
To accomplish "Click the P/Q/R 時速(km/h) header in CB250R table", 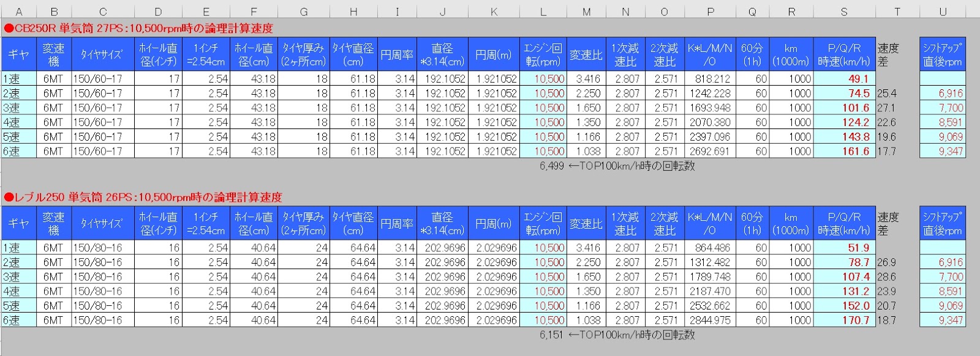I will pos(844,54).
